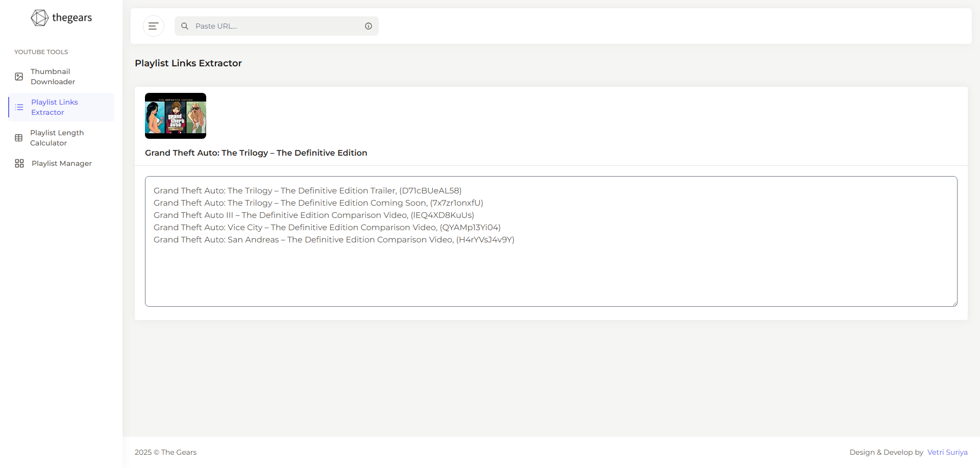980x468 pixels.
Task: Click the info icon in URL field
Action: pyautogui.click(x=369, y=26)
